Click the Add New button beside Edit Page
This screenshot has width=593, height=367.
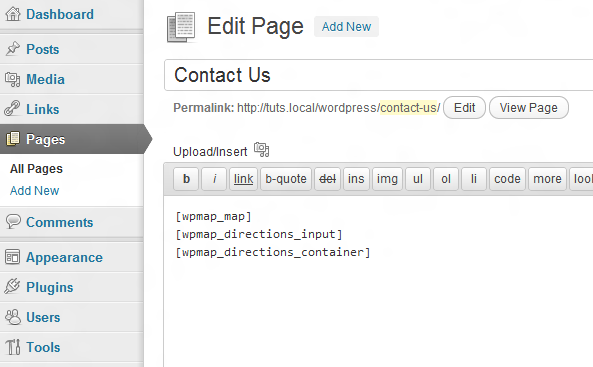(x=346, y=26)
